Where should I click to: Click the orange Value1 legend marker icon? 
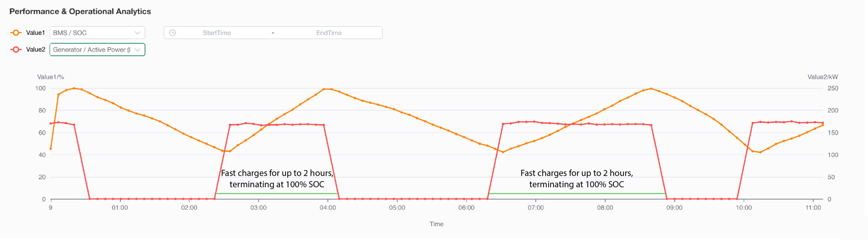tap(16, 33)
